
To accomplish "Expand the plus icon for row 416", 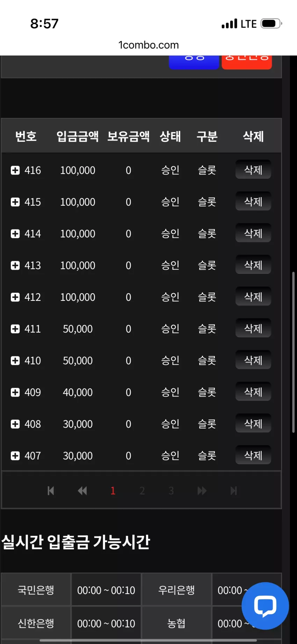I will pos(15,170).
